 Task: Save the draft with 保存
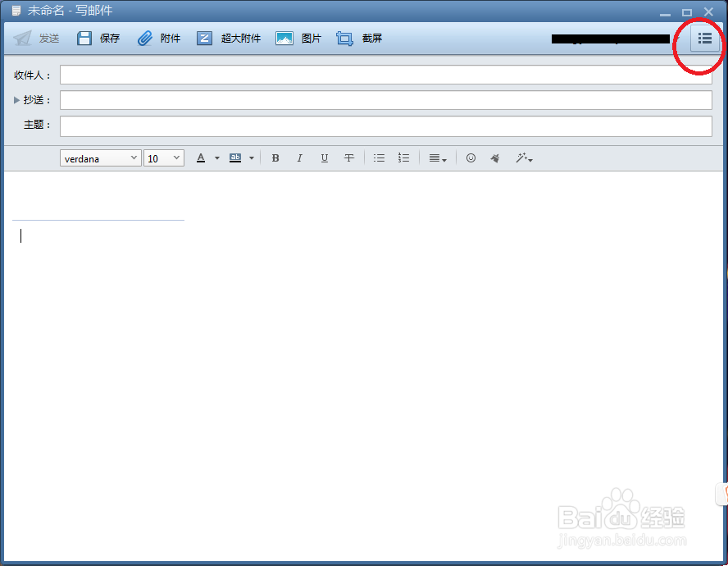98,38
